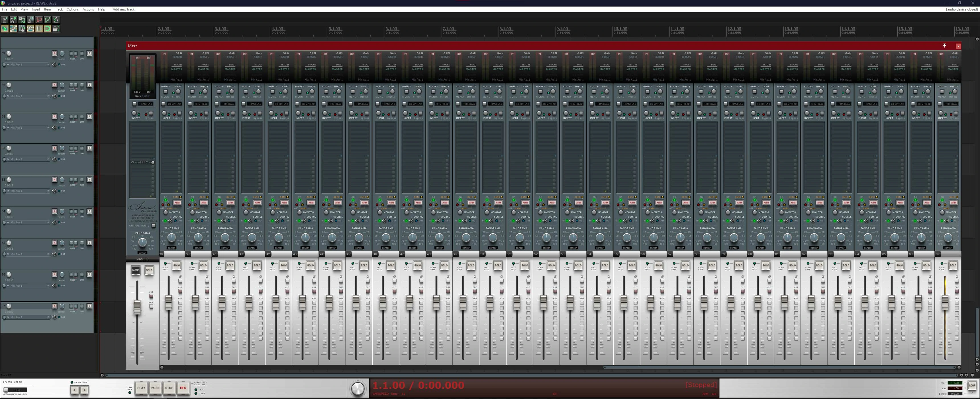
Task: Toggle the metronome toolbar icon
Action: pos(56,20)
